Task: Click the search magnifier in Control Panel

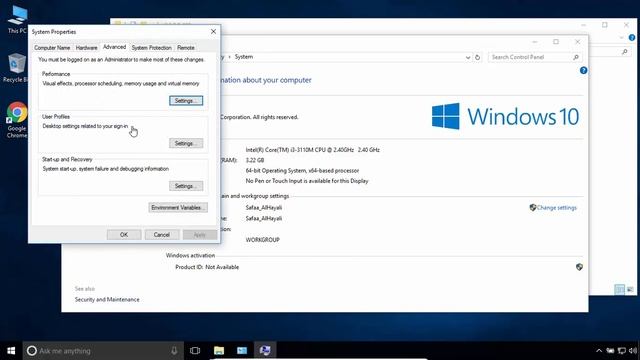Action: click(x=576, y=57)
